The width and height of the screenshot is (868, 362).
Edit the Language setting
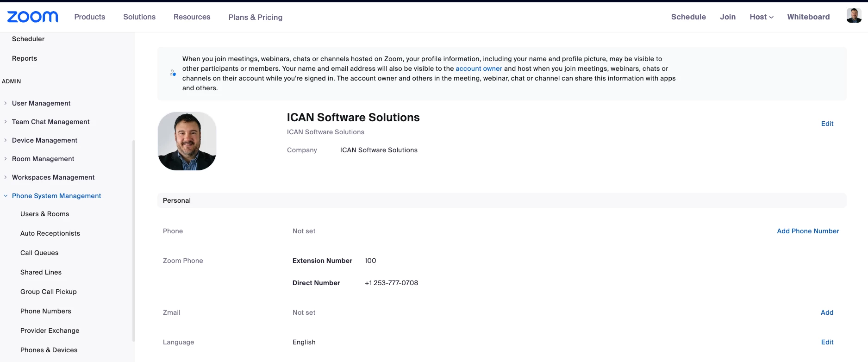click(x=827, y=342)
